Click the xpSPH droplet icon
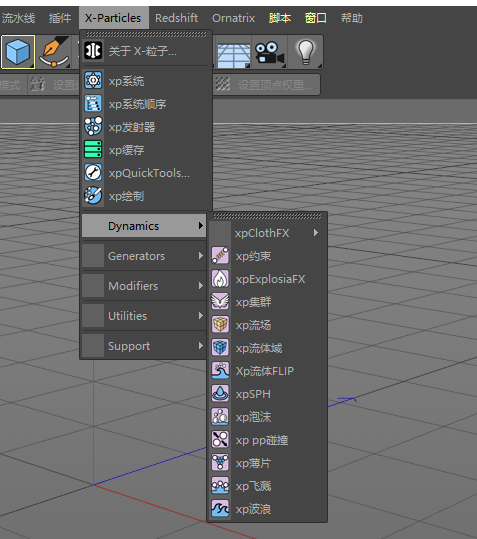 pyautogui.click(x=220, y=394)
